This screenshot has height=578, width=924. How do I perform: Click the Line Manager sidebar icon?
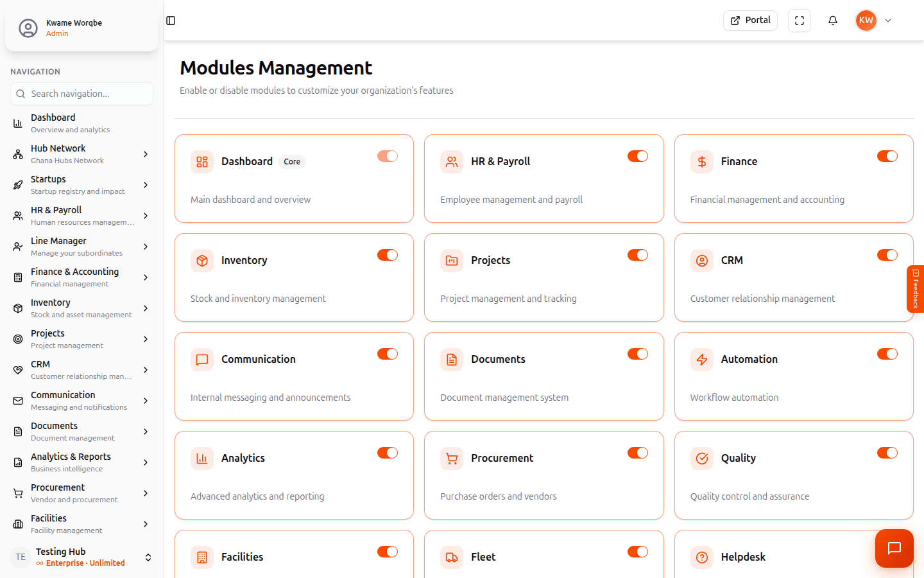click(18, 247)
